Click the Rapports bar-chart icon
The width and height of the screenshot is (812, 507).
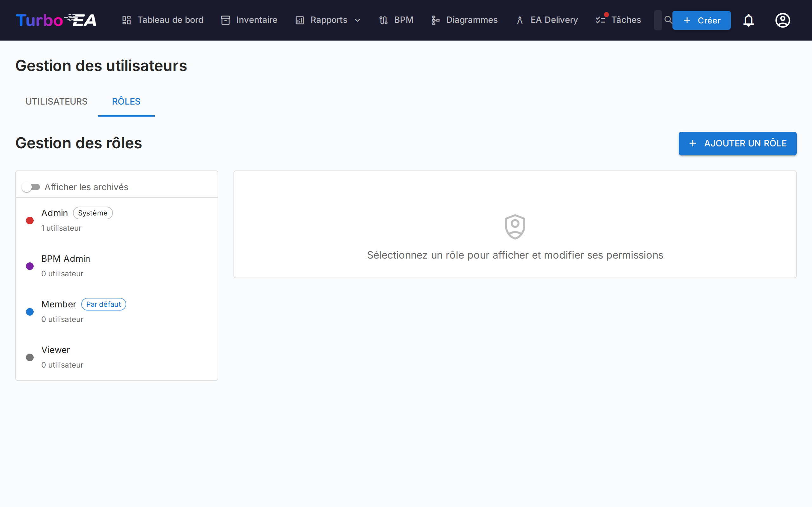299,20
